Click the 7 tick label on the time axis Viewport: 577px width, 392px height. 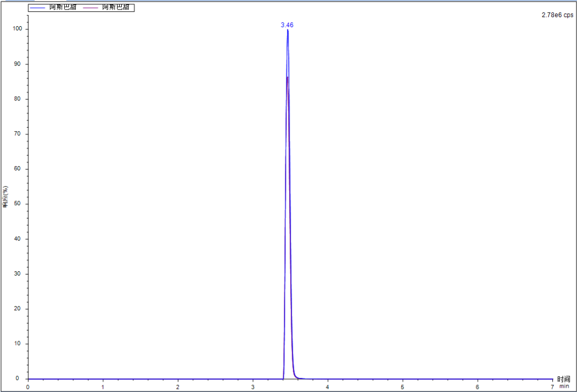552,387
